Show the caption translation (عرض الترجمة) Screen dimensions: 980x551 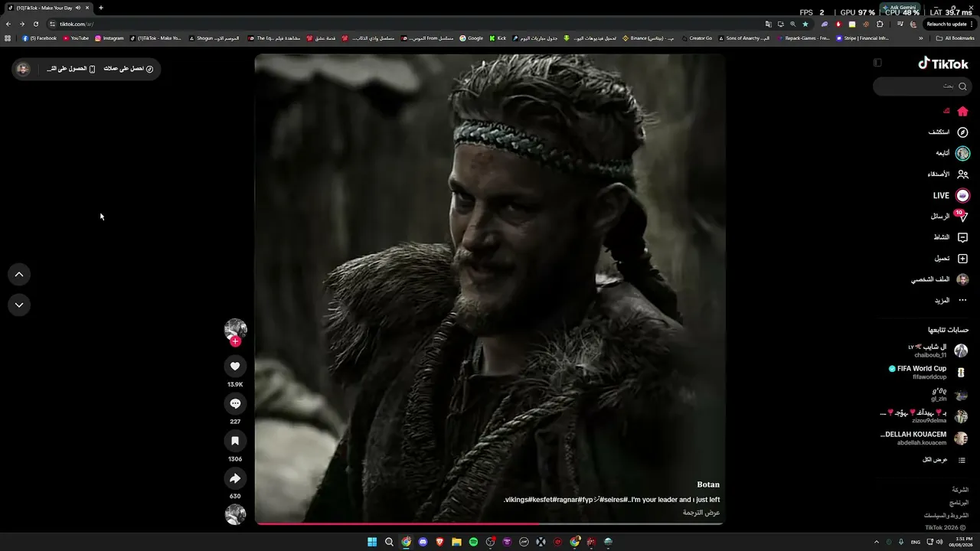pyautogui.click(x=701, y=513)
